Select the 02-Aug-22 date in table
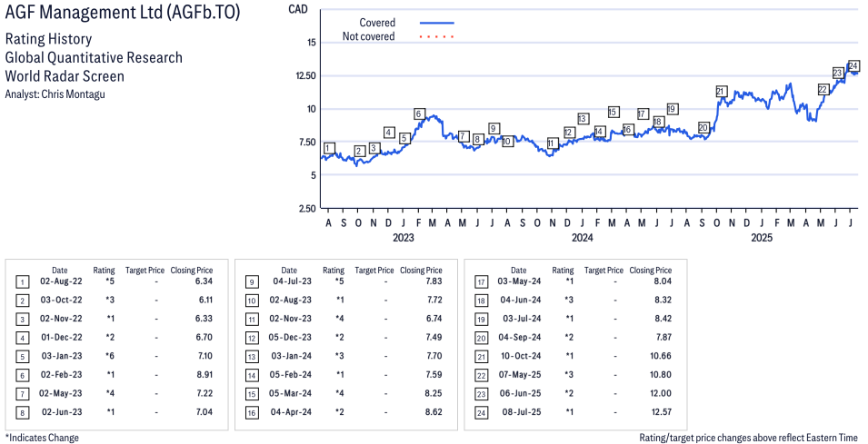The image size is (868, 444). [x=62, y=281]
